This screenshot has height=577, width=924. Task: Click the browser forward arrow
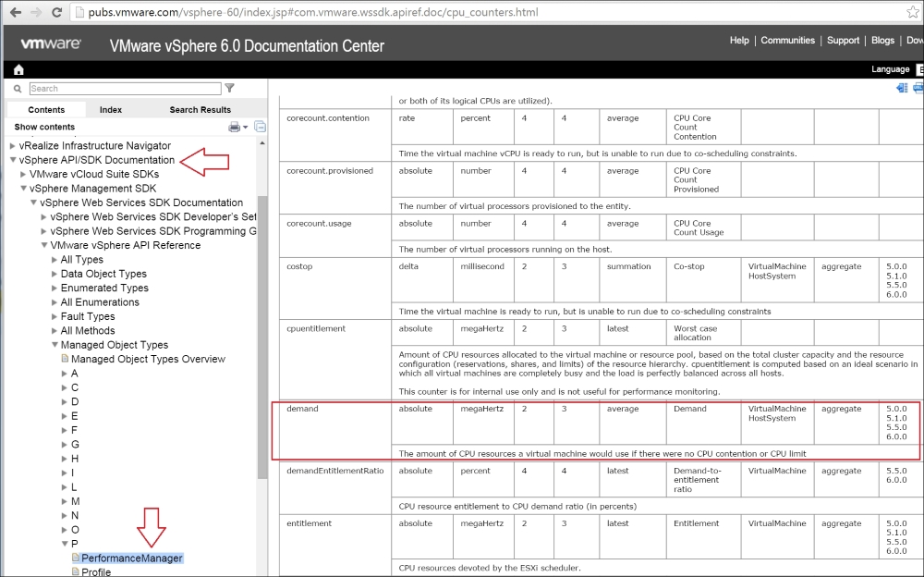pos(36,12)
